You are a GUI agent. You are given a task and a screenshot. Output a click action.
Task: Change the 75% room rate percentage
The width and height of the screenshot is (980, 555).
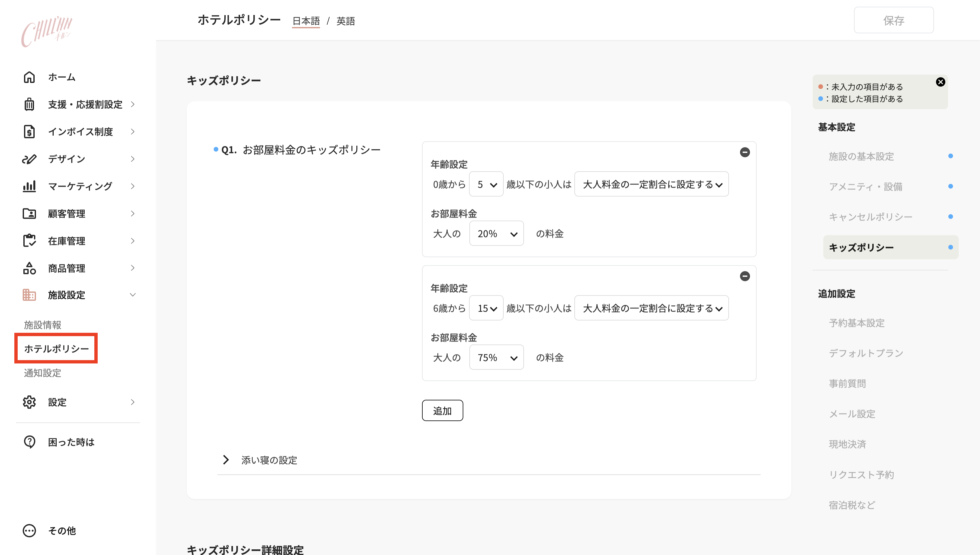tap(496, 357)
